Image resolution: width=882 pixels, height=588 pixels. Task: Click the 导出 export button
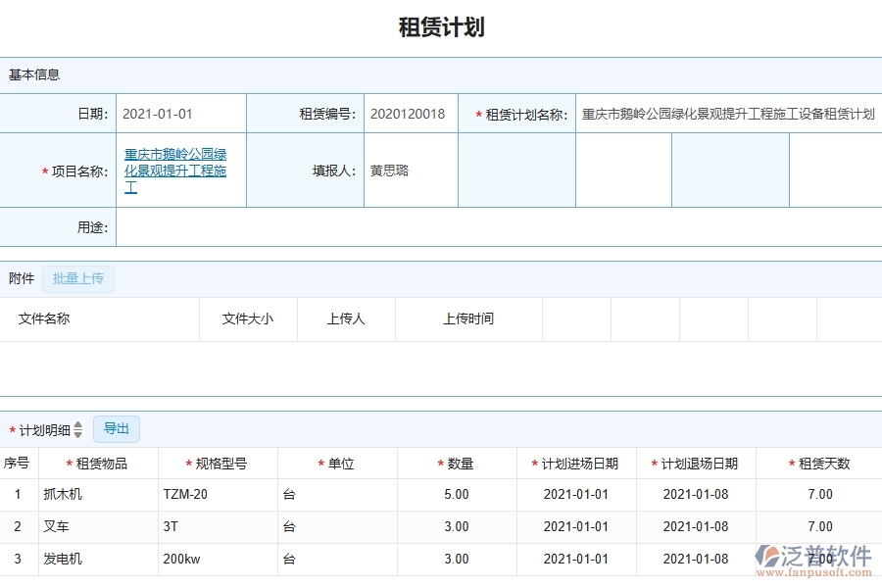(x=117, y=429)
